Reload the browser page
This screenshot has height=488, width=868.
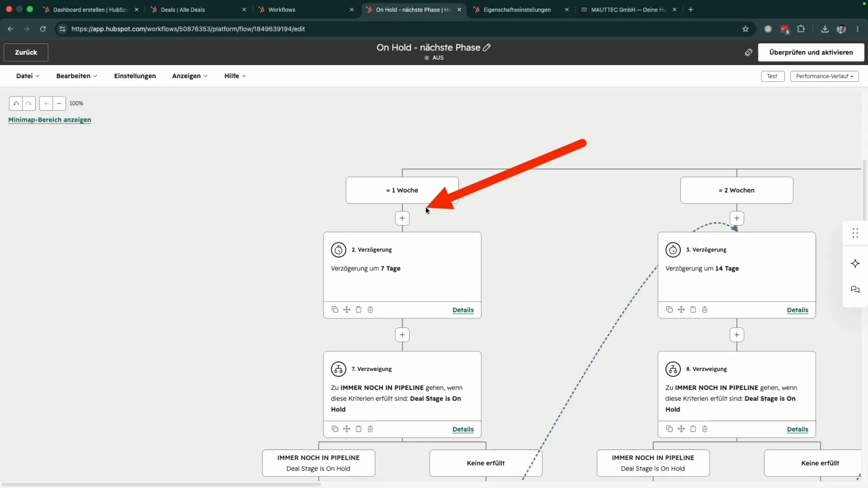[x=43, y=29]
